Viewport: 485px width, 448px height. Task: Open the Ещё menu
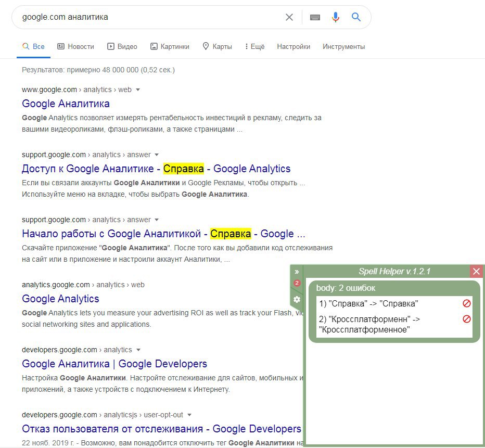[255, 47]
